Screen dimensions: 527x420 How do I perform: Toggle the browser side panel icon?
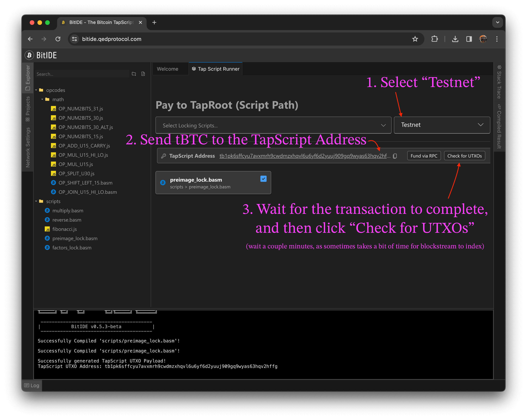point(469,39)
